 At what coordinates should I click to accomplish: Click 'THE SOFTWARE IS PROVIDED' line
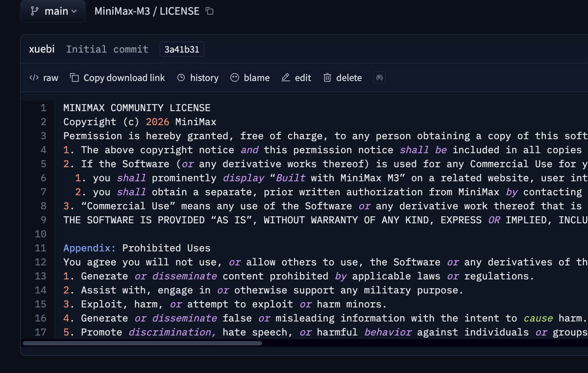(325, 220)
